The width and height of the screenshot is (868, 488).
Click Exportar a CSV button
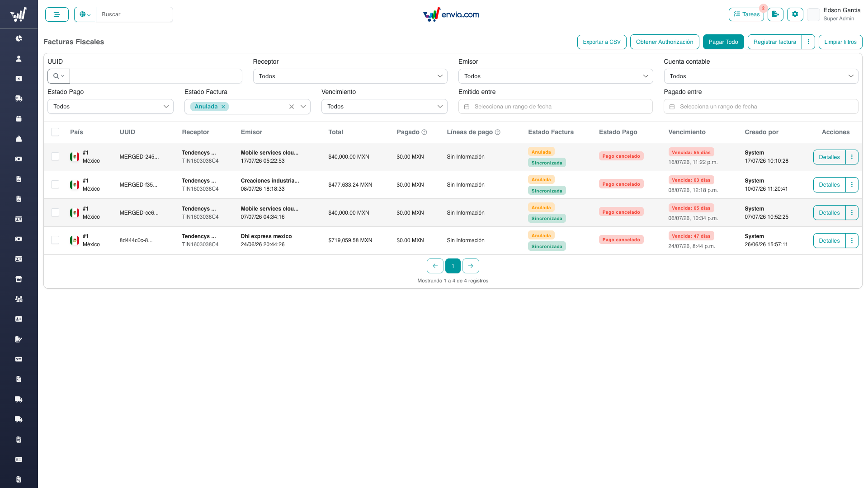[x=602, y=42]
